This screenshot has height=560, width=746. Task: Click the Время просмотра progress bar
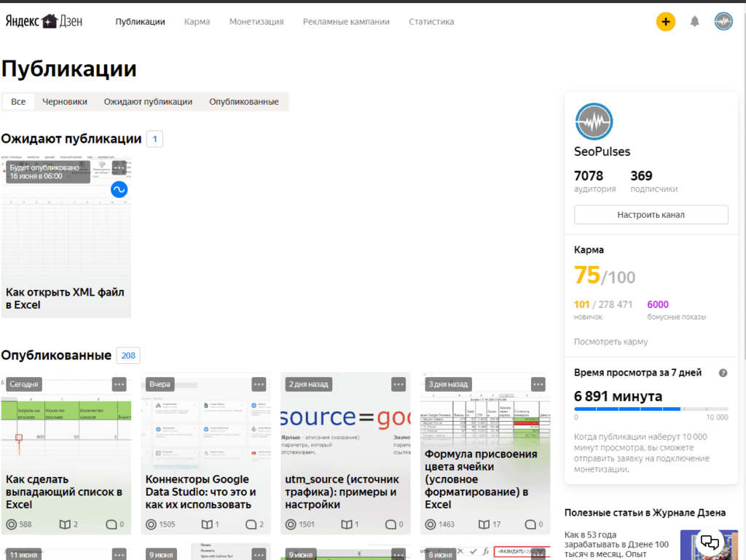click(651, 409)
